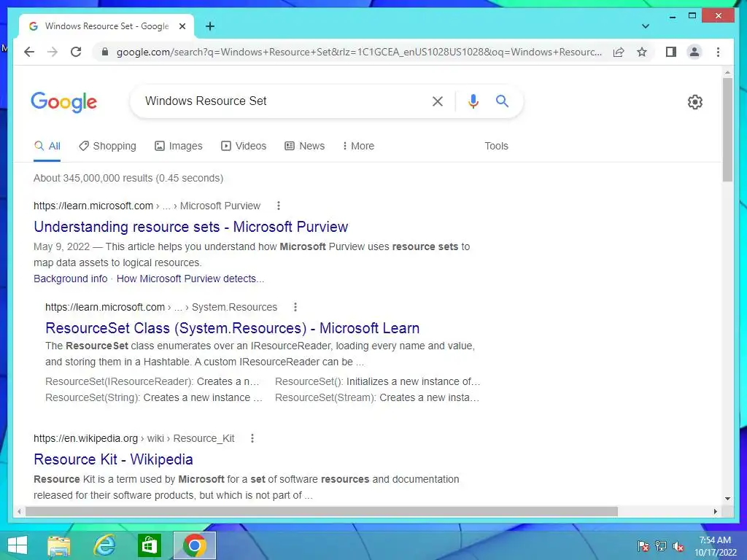The image size is (747, 560).
Task: Open a new browser tab
Action: point(210,26)
